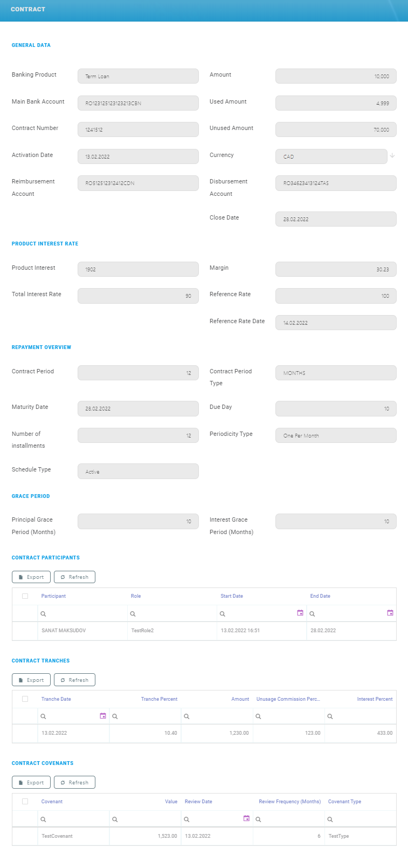Click the Contract Number input field
408x868 pixels.
[x=138, y=129]
